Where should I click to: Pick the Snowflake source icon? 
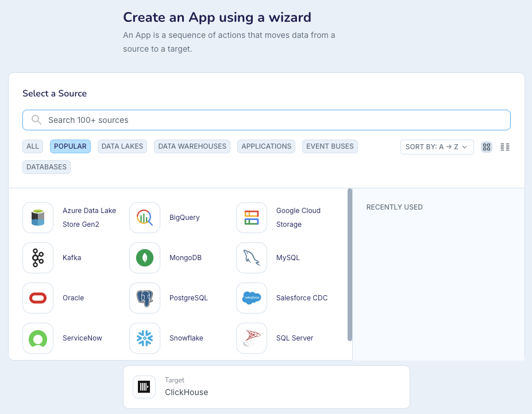[145, 338]
